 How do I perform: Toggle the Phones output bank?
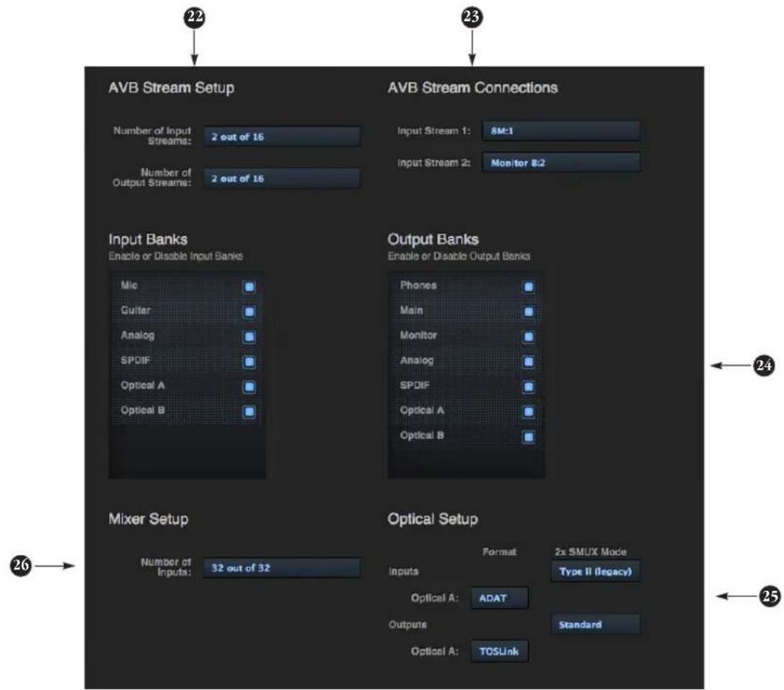(528, 287)
